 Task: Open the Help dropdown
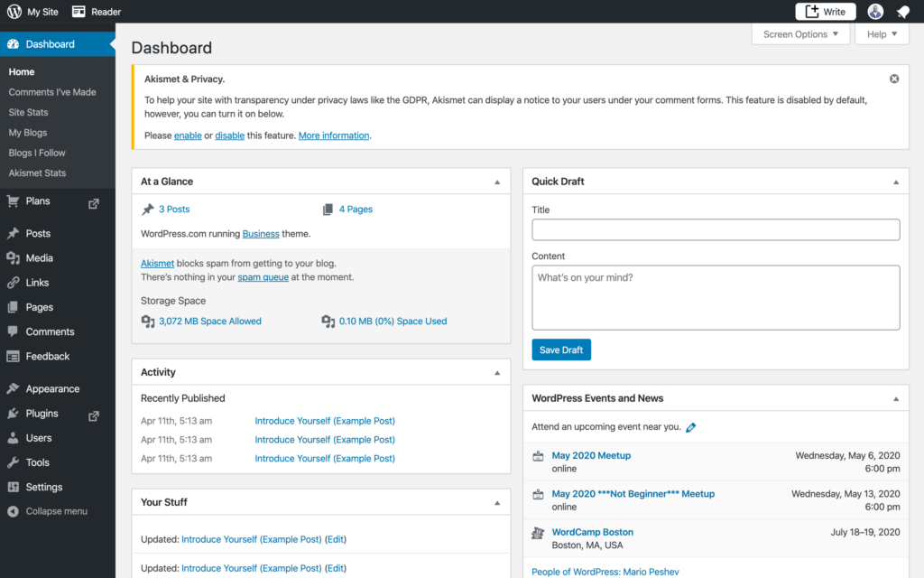pyautogui.click(x=882, y=34)
